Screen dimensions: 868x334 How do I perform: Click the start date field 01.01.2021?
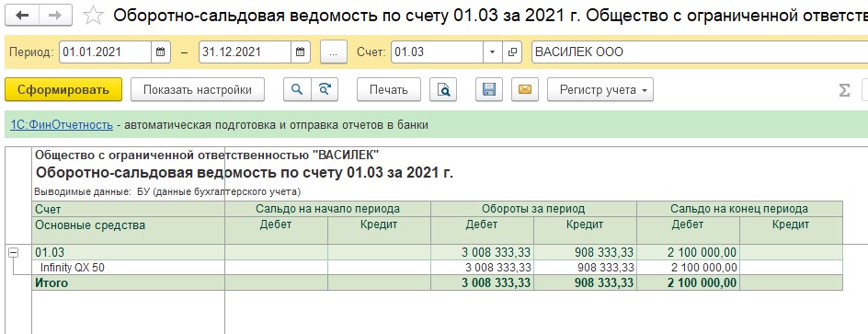(105, 52)
